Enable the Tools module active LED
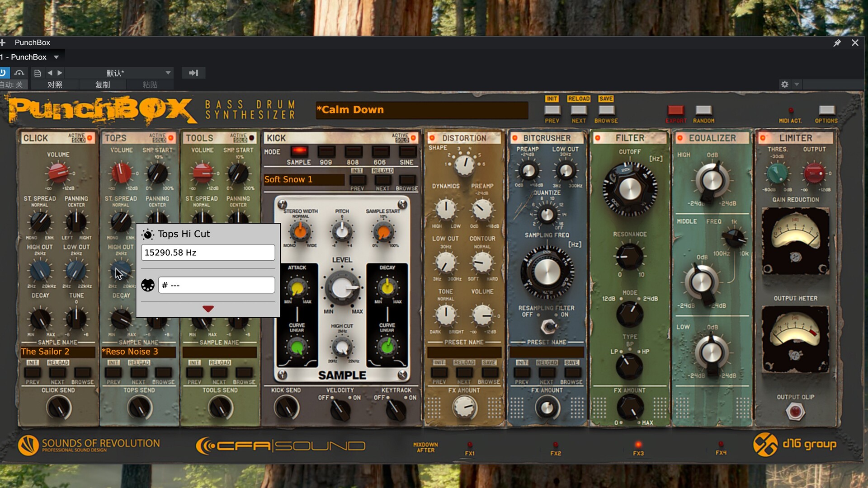The height and width of the screenshot is (488, 868). (x=252, y=138)
